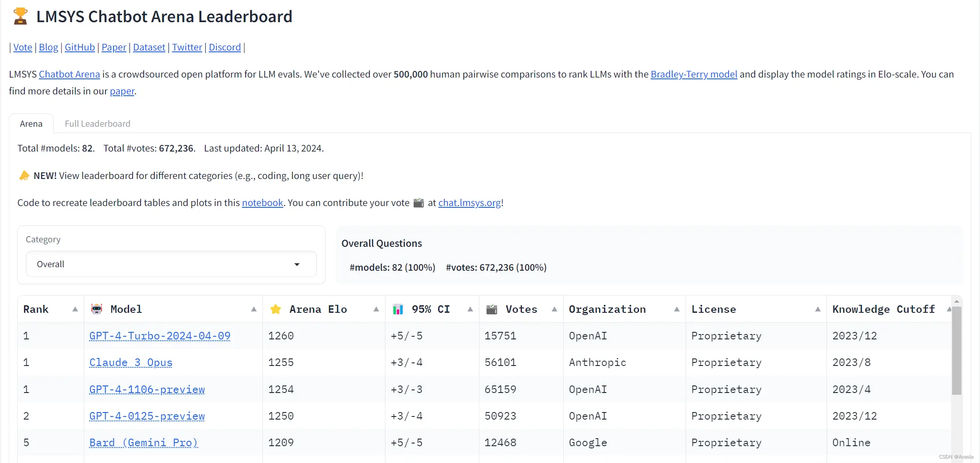Open the GPT-4-0125-preview model link

tap(147, 416)
